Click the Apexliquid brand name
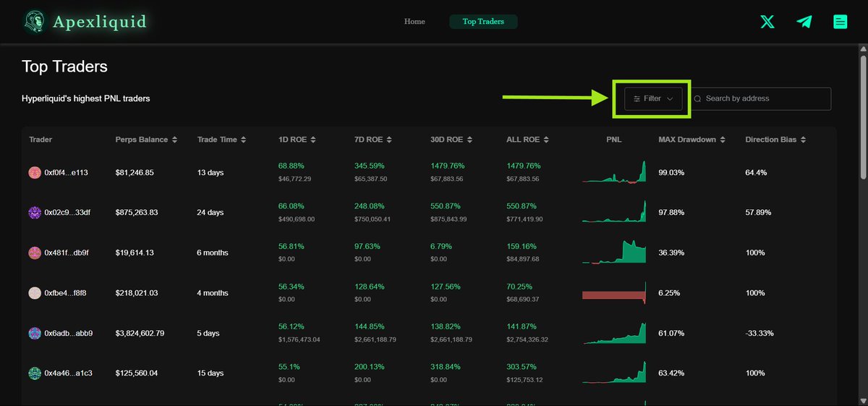 [99, 22]
